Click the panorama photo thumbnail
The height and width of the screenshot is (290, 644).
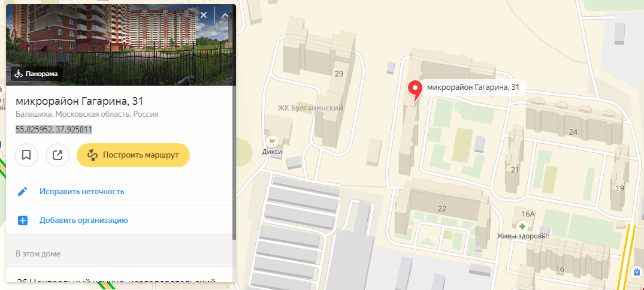(x=121, y=45)
